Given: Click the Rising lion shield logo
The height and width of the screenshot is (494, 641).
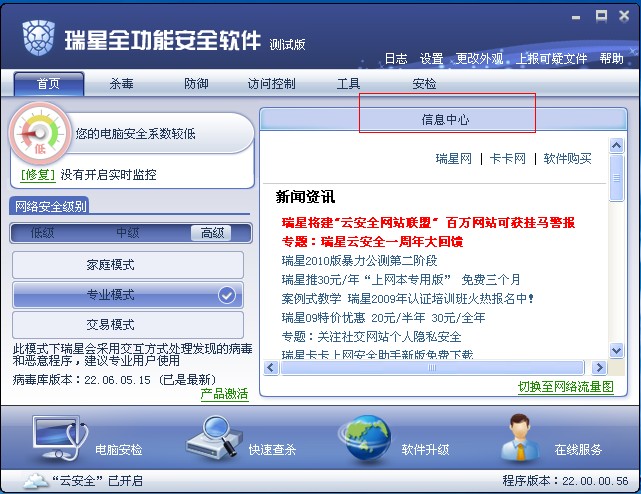Looking at the screenshot, I should pos(38,38).
